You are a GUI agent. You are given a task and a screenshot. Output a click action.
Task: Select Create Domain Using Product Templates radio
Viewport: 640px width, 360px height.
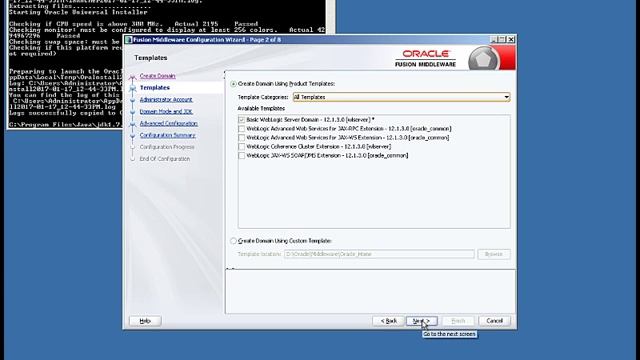pos(233,84)
